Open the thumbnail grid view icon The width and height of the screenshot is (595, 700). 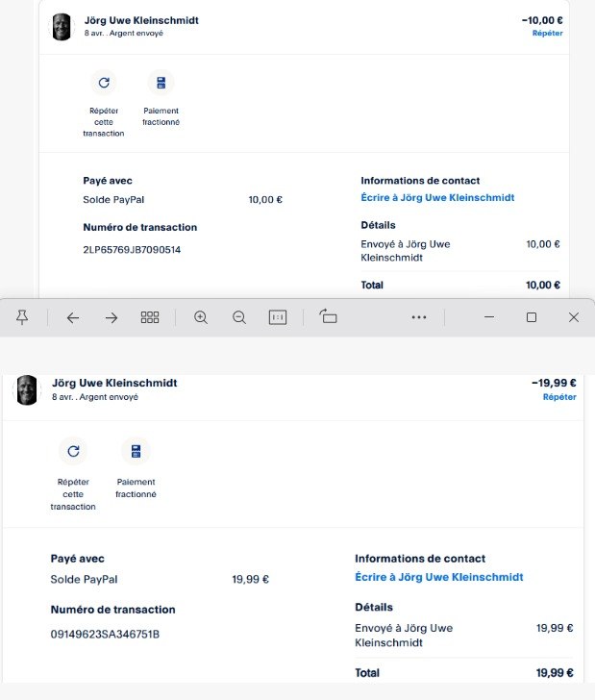point(150,317)
